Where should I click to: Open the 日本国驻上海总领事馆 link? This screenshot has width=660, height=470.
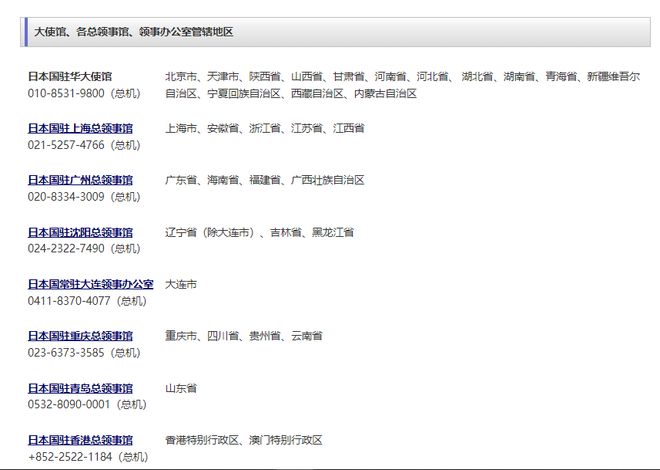[80, 128]
